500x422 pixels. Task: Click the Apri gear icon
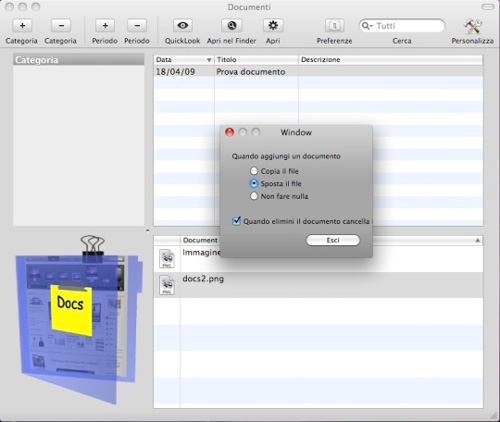pyautogui.click(x=273, y=26)
